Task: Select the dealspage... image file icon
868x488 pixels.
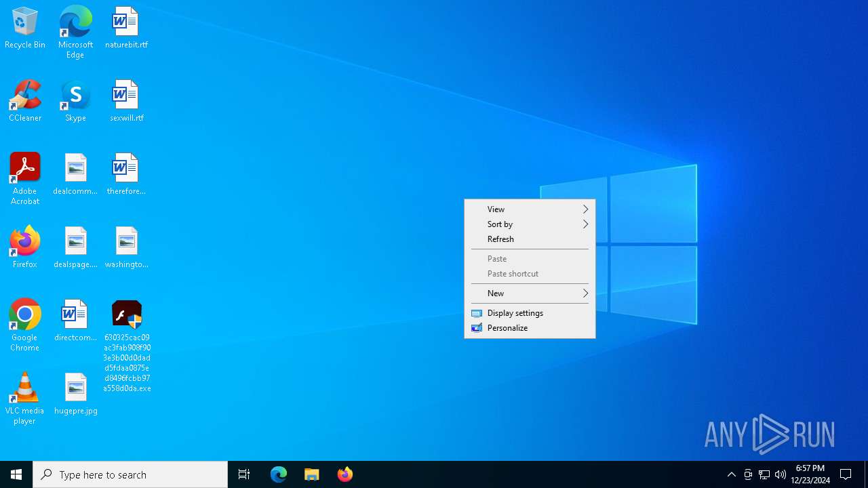Action: (75, 247)
